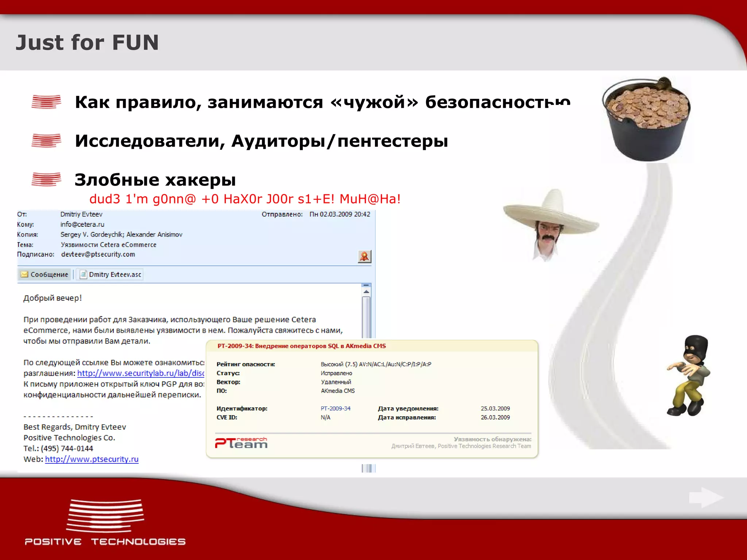This screenshot has width=747, height=560.
Task: Select sender name Dmitriy Evteev
Action: coord(81,214)
